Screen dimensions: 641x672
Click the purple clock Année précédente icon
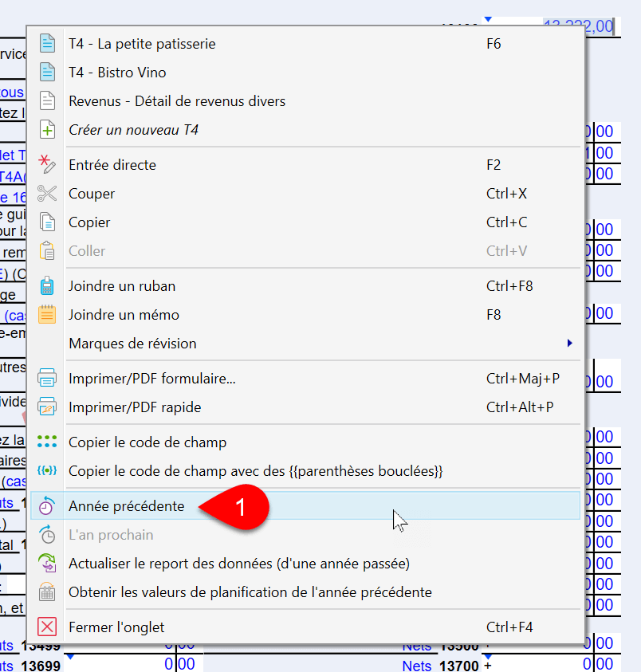47,505
